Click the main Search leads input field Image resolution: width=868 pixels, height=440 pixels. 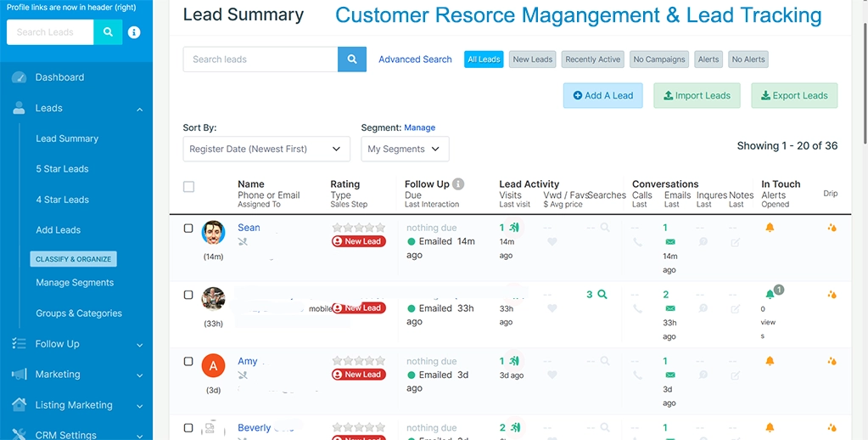tap(260, 59)
